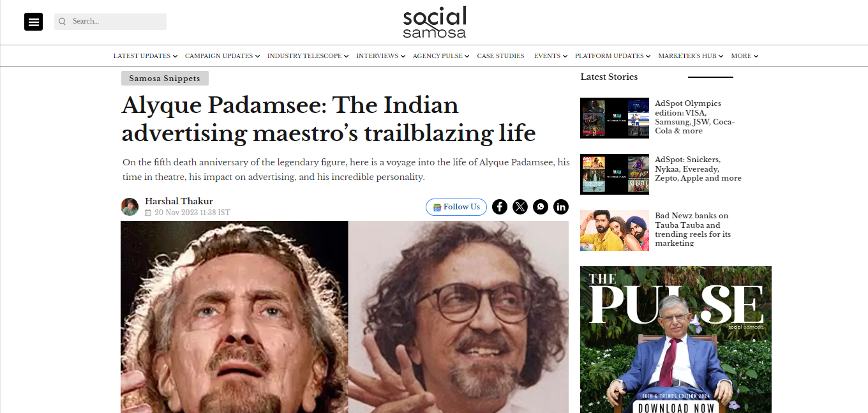This screenshot has height=413, width=868.
Task: Open the Samosa Snippets category tag
Action: (x=165, y=79)
